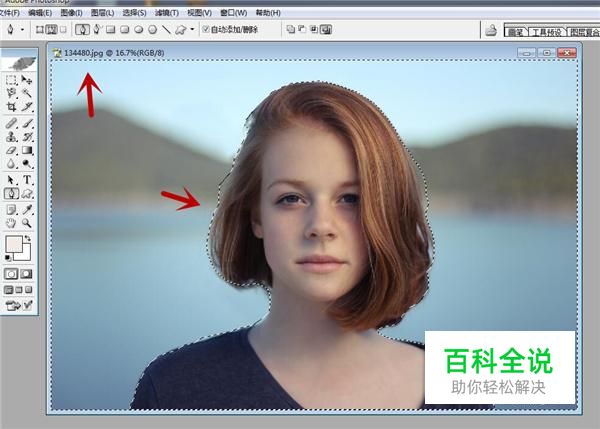Select Freeform Pen tool in options bar

(x=97, y=29)
